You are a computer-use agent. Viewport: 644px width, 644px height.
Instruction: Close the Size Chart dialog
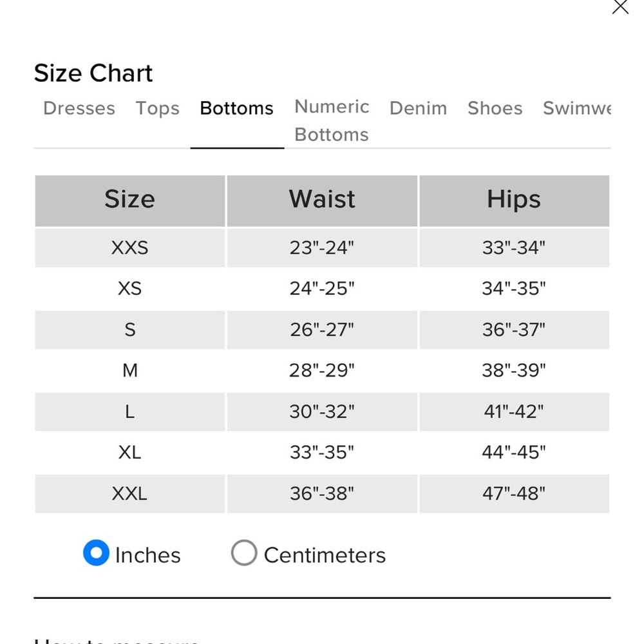point(620,6)
